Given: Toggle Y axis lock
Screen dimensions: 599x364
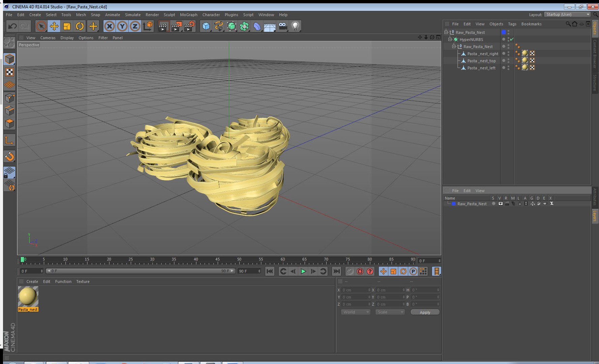Looking at the screenshot, I should pos(122,26).
